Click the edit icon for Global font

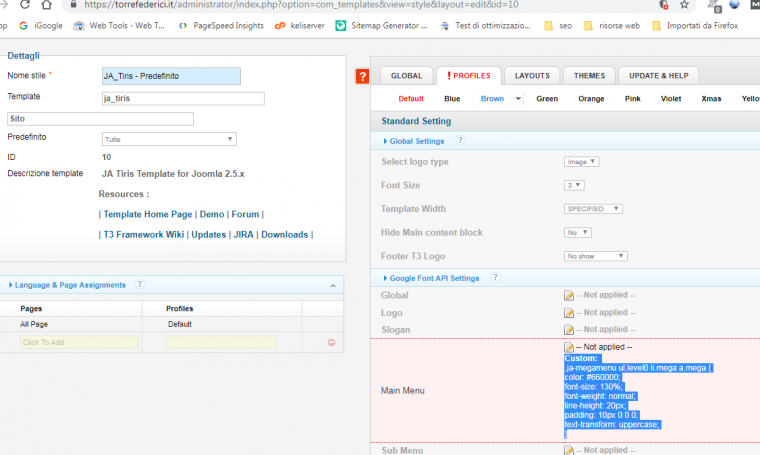click(x=569, y=296)
